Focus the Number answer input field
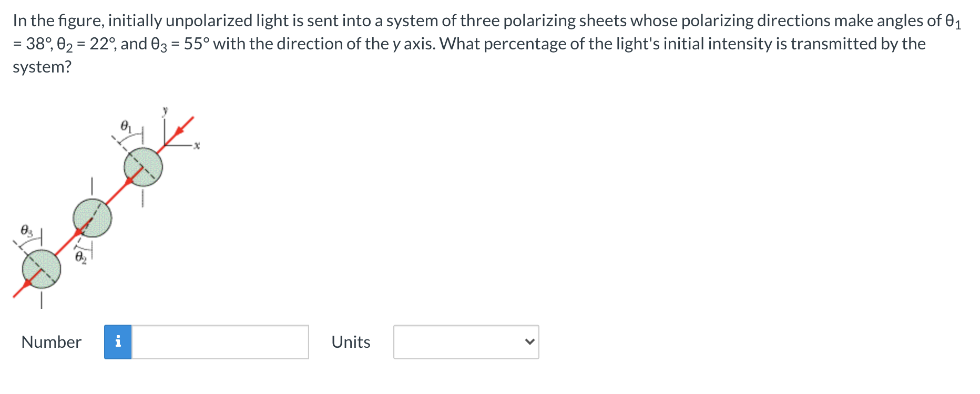Viewport: 980px width, 394px height. [x=220, y=342]
